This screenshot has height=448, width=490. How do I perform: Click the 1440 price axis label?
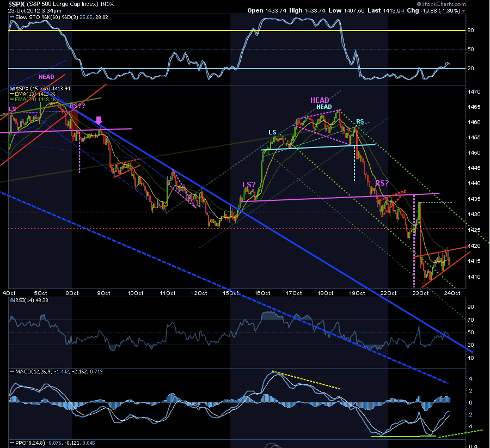point(474,183)
